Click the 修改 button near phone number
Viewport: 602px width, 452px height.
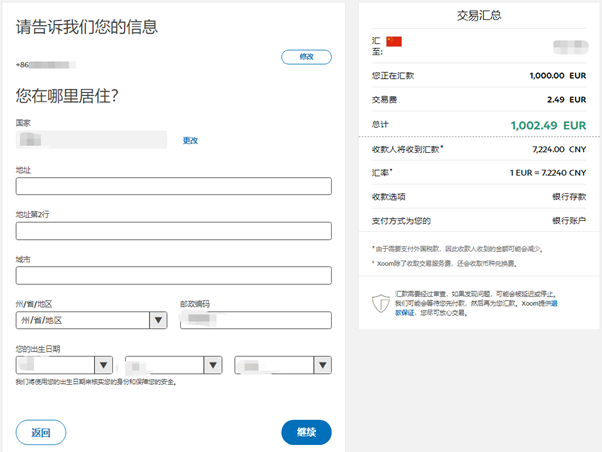(x=306, y=57)
